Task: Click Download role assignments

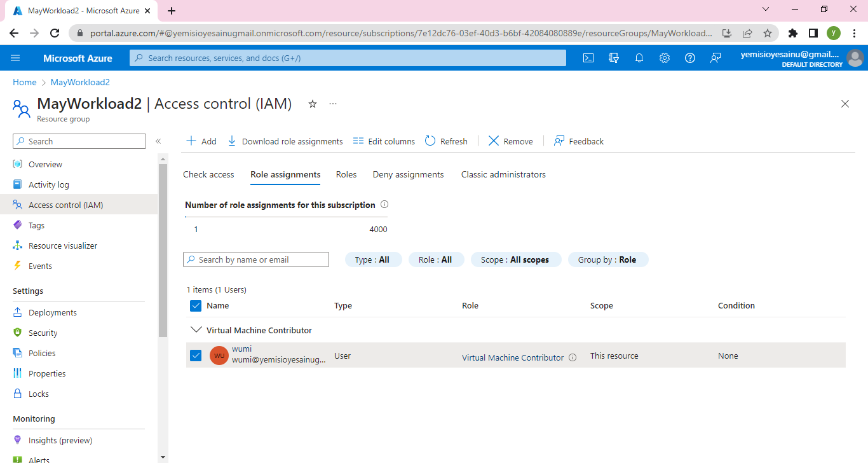Action: click(285, 141)
